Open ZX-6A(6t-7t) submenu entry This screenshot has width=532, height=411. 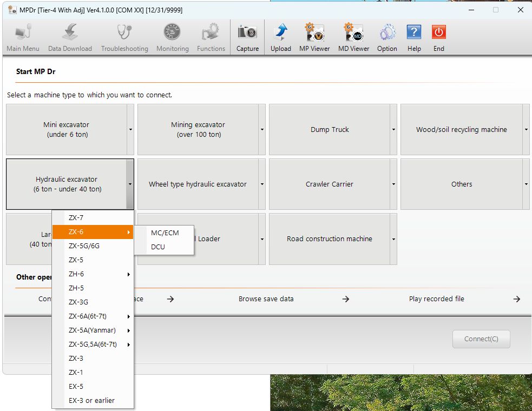93,316
